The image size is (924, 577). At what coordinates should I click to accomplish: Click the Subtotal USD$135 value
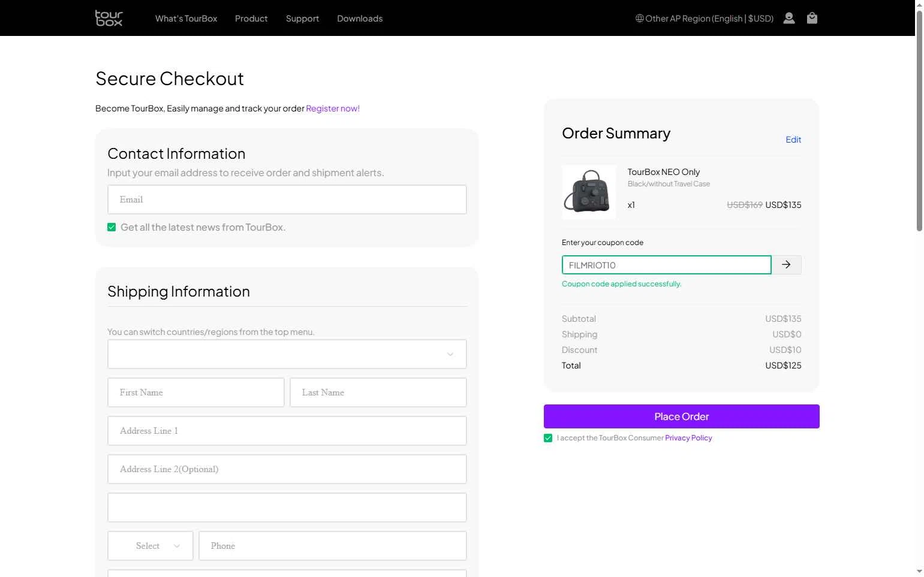coord(783,319)
